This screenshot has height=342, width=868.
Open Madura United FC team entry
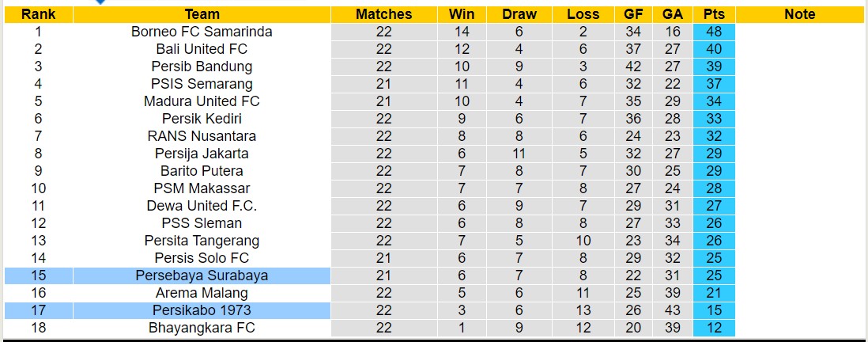(x=202, y=101)
